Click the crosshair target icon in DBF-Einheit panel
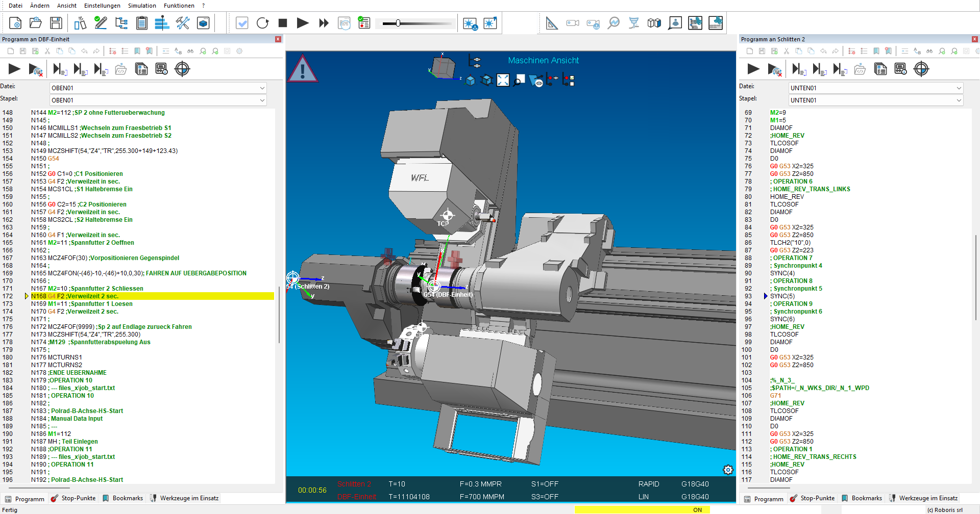Viewport: 980px width, 514px height. [x=182, y=69]
